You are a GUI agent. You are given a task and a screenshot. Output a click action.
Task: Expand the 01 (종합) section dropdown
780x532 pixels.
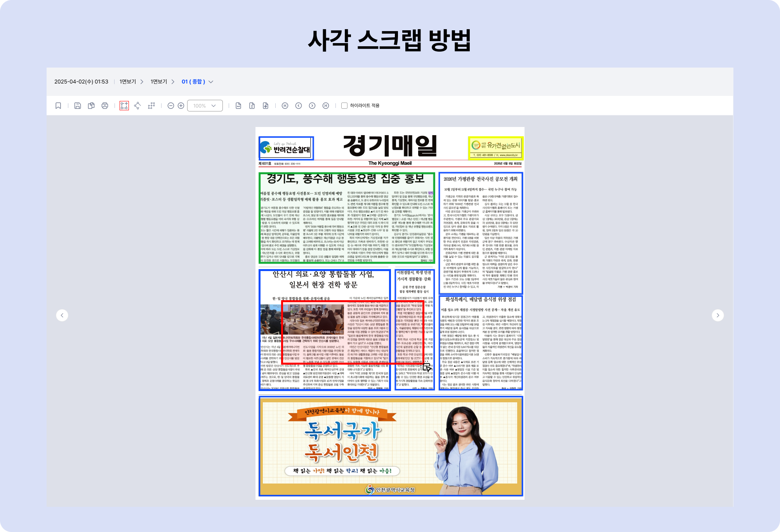point(211,82)
